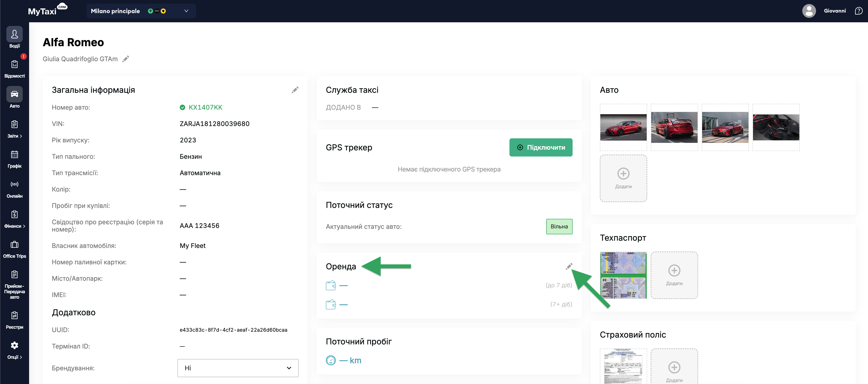Click plus icon to add car photo

623,173
